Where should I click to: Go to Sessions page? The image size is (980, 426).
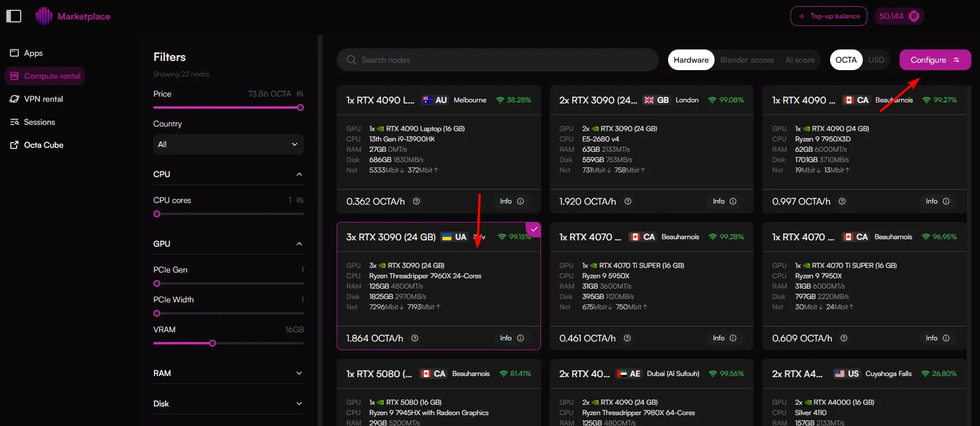click(x=32, y=122)
